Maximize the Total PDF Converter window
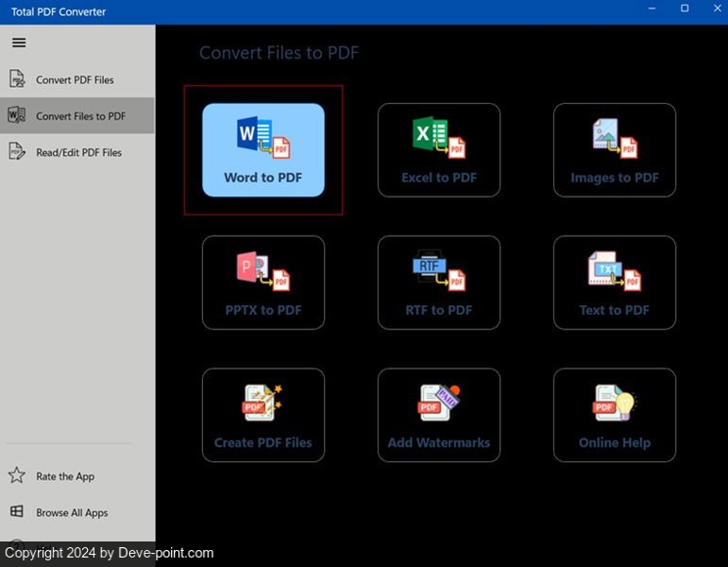728x567 pixels. coord(685,9)
